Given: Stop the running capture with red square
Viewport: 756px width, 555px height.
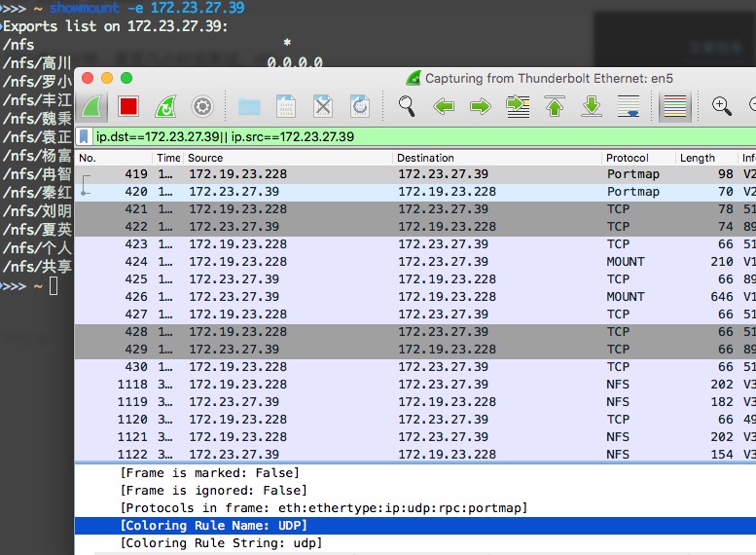Looking at the screenshot, I should (128, 106).
